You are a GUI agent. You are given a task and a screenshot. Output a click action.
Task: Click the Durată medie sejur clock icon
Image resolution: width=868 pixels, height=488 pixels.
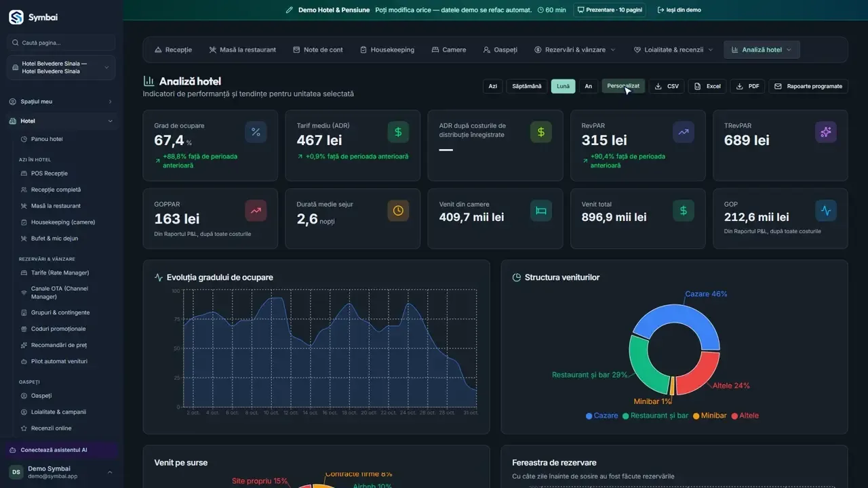(398, 211)
